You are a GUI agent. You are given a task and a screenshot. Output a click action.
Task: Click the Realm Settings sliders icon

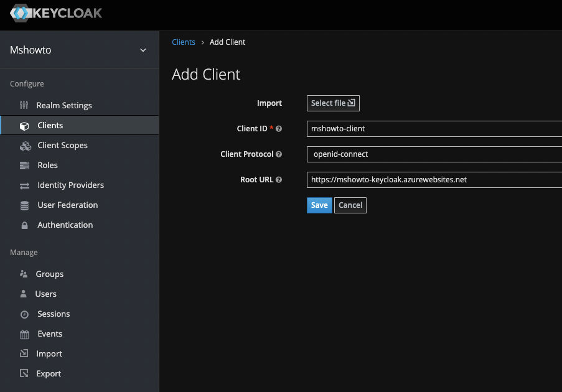point(24,105)
